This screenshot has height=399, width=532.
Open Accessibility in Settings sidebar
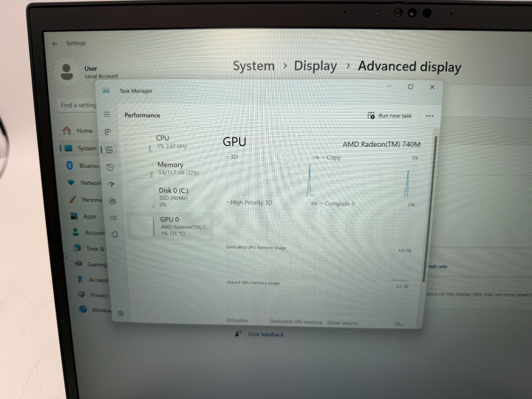[x=93, y=280]
